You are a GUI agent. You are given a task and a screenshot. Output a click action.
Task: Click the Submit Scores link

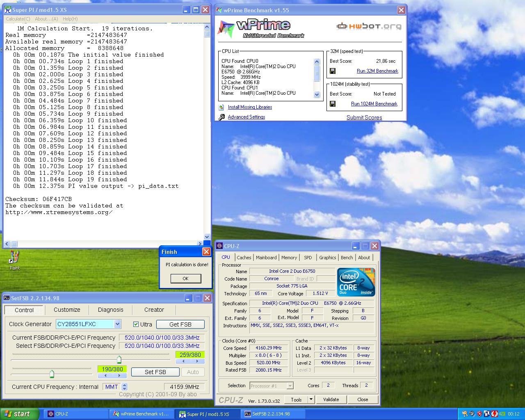click(x=364, y=117)
